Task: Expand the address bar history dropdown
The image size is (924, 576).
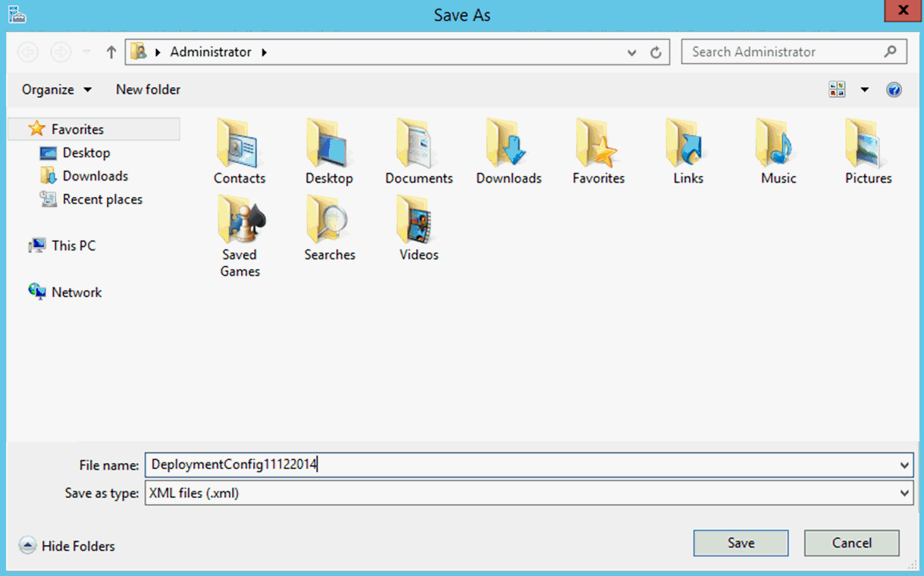Action: point(632,52)
